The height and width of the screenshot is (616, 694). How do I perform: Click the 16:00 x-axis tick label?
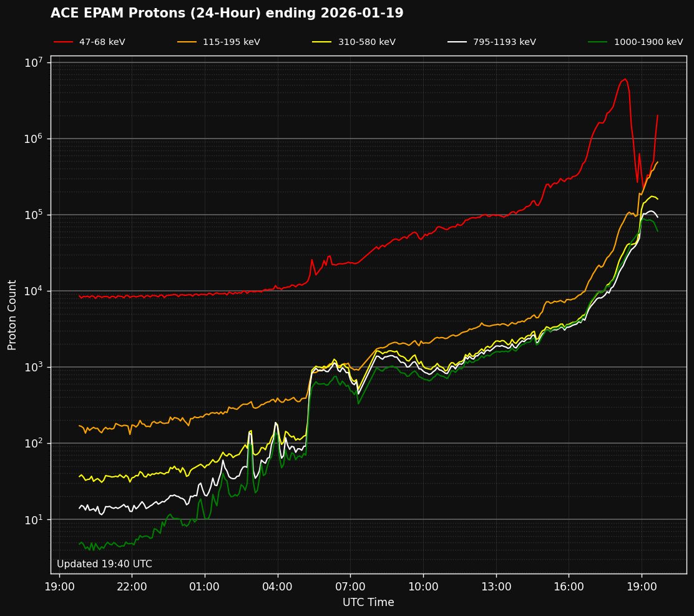coord(569,587)
